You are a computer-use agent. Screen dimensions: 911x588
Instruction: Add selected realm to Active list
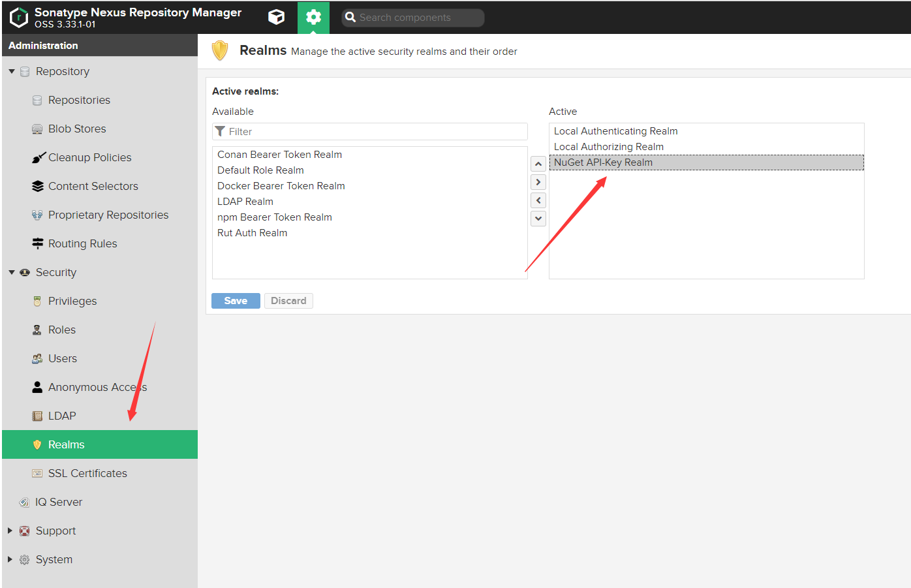click(538, 182)
